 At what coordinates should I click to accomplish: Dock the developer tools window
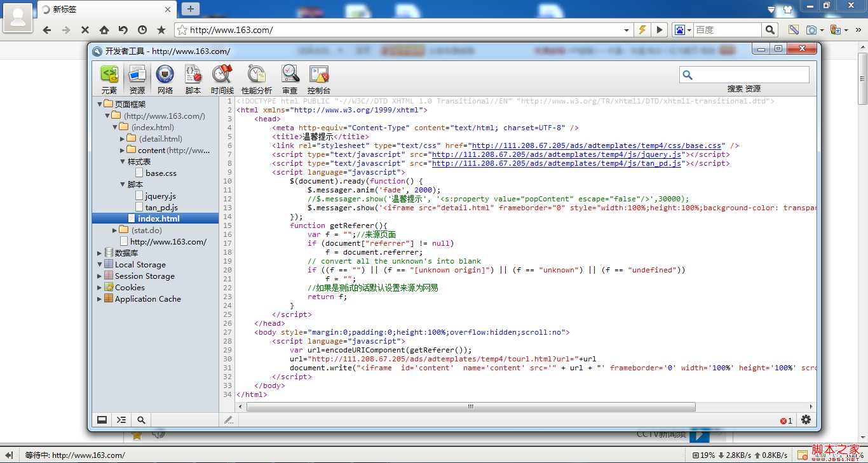click(x=102, y=420)
